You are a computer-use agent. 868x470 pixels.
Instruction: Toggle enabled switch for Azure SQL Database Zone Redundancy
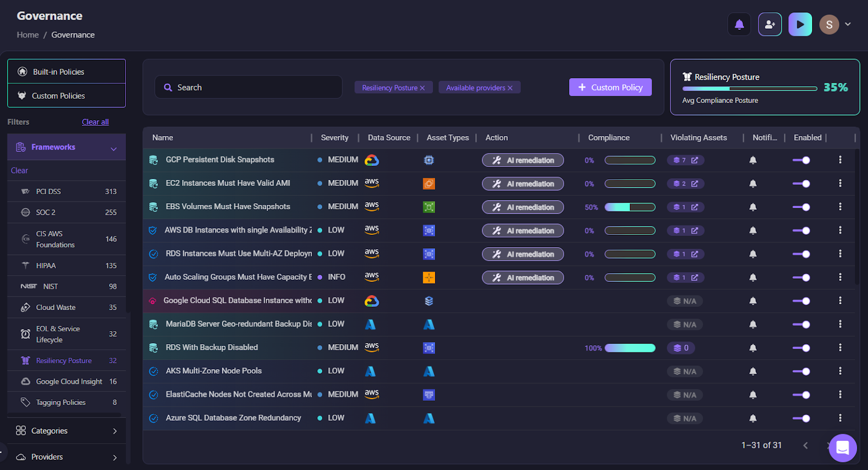(801, 418)
